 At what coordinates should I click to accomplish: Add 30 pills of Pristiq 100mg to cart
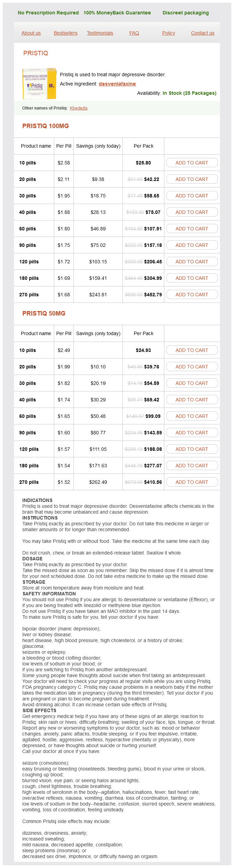(192, 196)
